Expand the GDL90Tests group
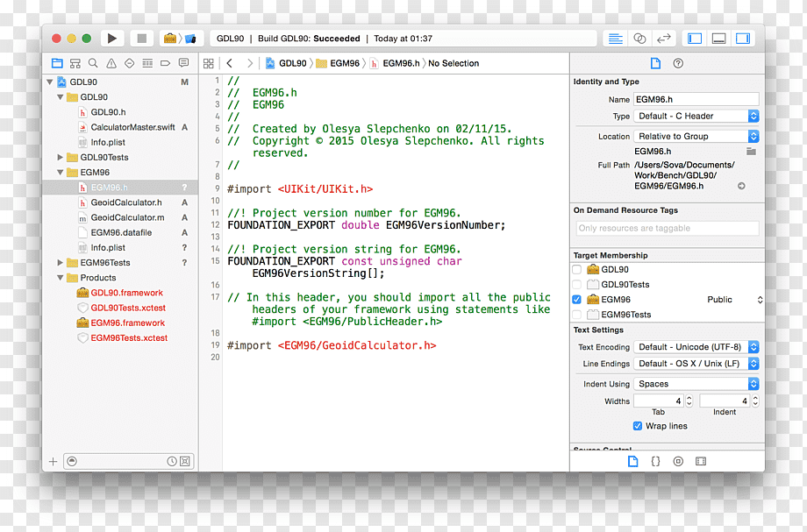 click(61, 157)
